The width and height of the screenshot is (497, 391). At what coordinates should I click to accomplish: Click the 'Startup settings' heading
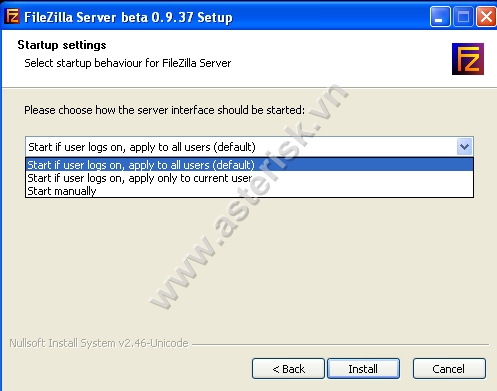pos(62,45)
